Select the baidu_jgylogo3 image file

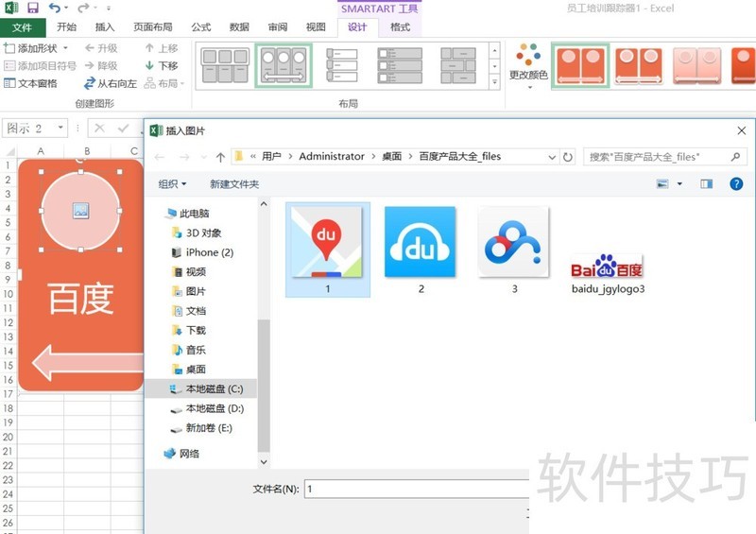(x=608, y=273)
